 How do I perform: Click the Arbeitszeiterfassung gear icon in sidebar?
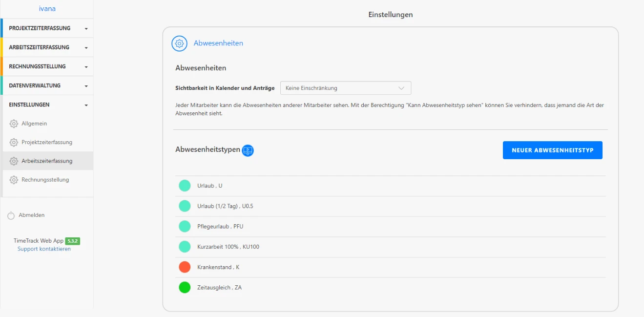pyautogui.click(x=14, y=161)
